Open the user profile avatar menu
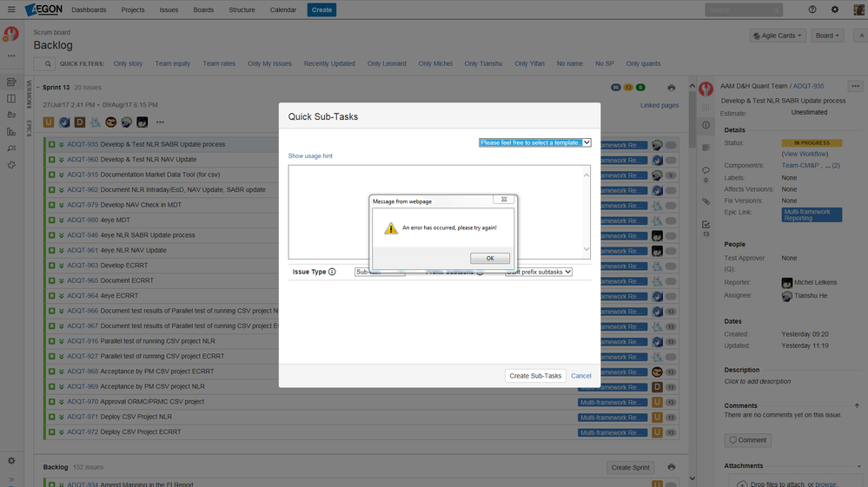 pos(858,10)
